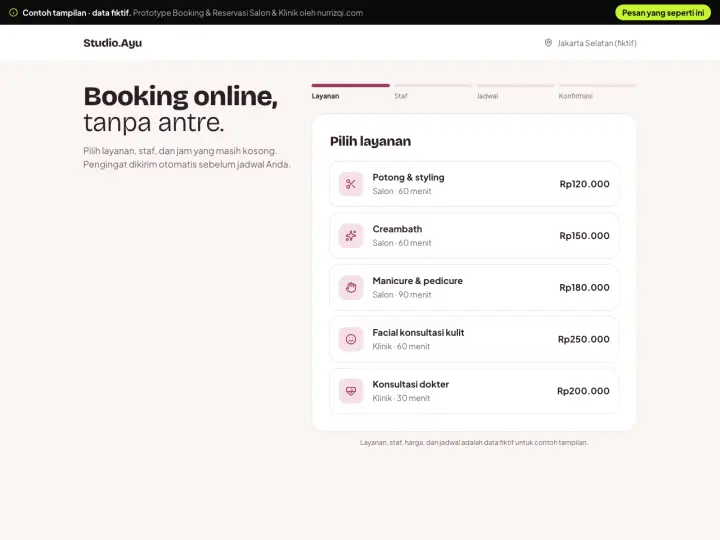Go to the Jadwal step
The image size is (720, 540).
[x=487, y=96]
